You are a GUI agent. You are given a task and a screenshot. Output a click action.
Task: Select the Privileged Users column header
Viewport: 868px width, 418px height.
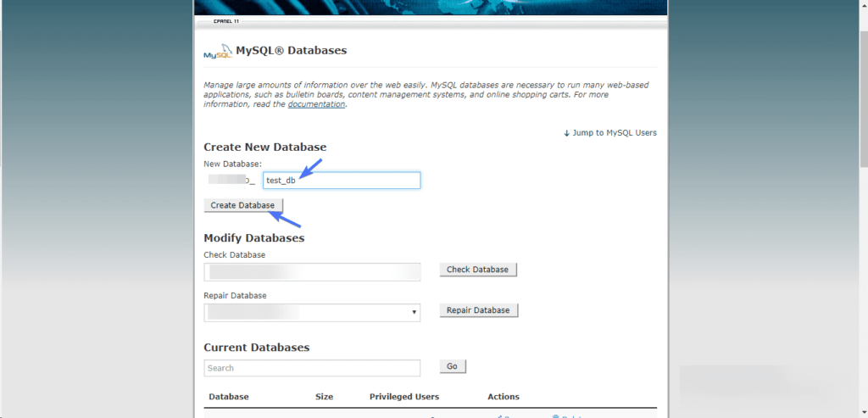404,397
